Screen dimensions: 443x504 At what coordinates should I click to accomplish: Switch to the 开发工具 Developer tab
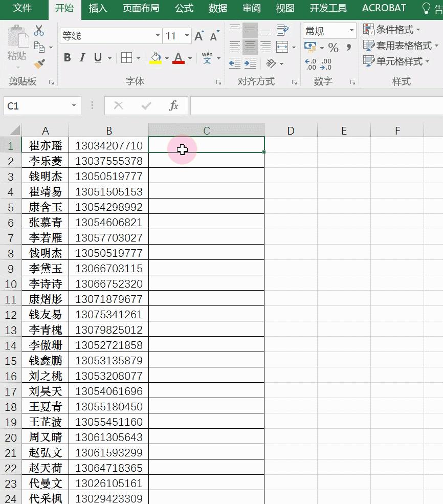(x=328, y=8)
